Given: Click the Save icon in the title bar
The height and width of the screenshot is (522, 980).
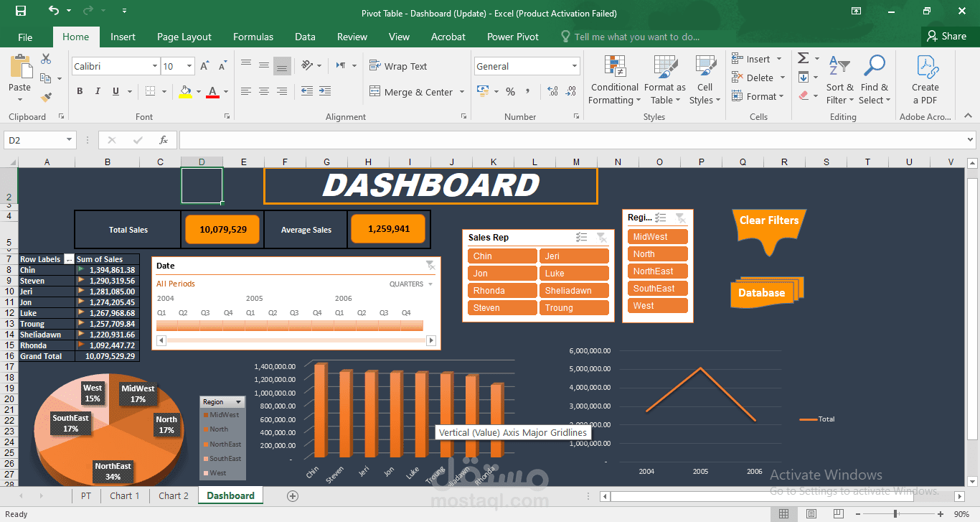Looking at the screenshot, I should pos(21,12).
